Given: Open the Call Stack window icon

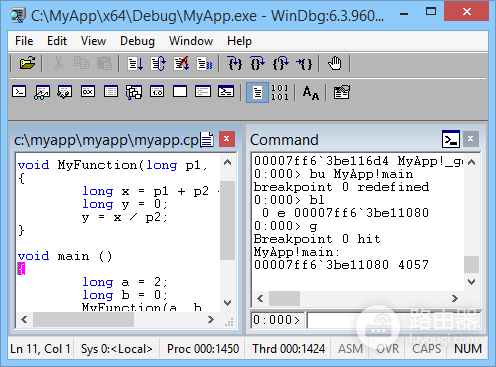Looking at the screenshot, I should click(x=134, y=92).
